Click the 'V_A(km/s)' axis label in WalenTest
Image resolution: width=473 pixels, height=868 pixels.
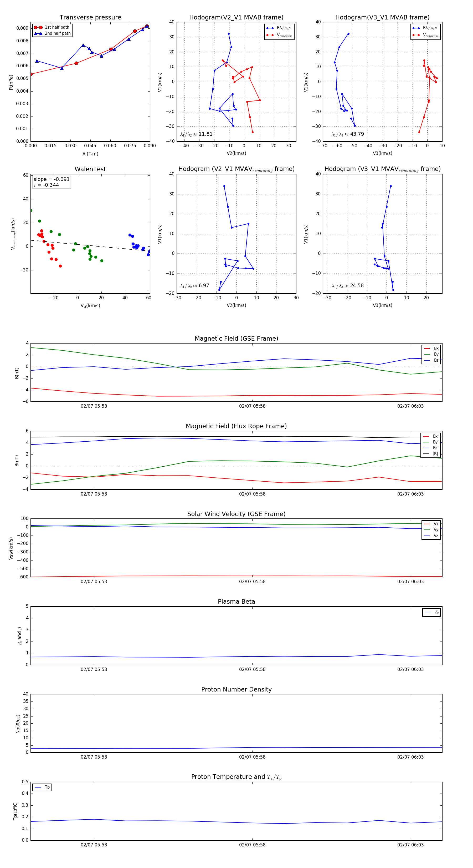click(90, 306)
